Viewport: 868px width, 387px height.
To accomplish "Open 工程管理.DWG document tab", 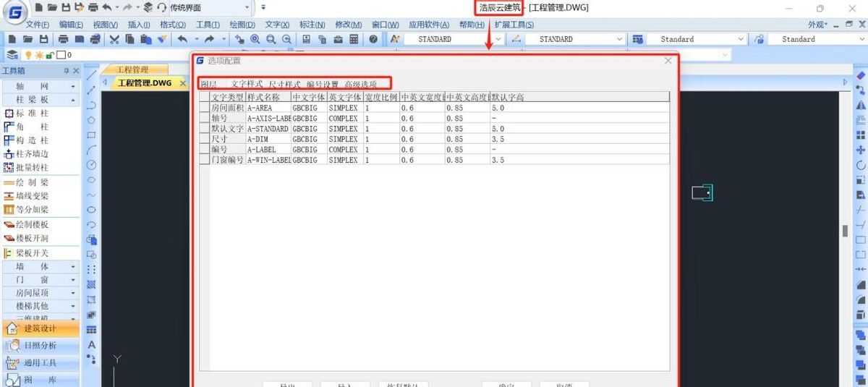I will [x=145, y=83].
